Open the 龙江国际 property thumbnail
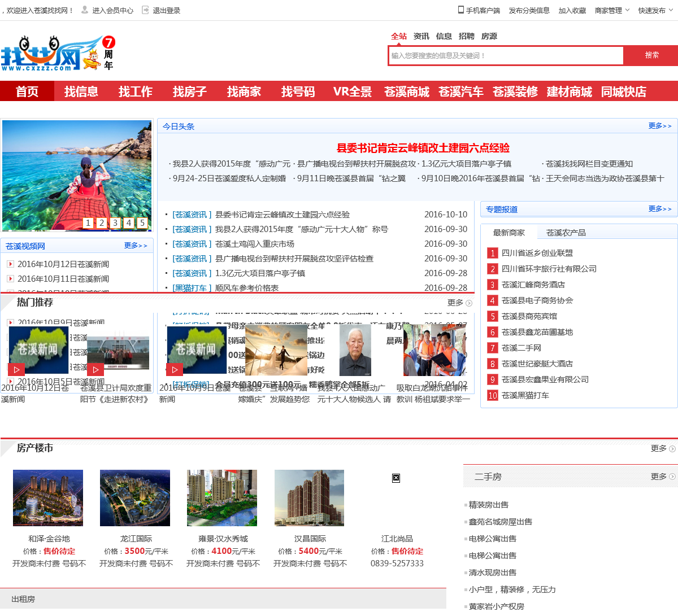 135,498
